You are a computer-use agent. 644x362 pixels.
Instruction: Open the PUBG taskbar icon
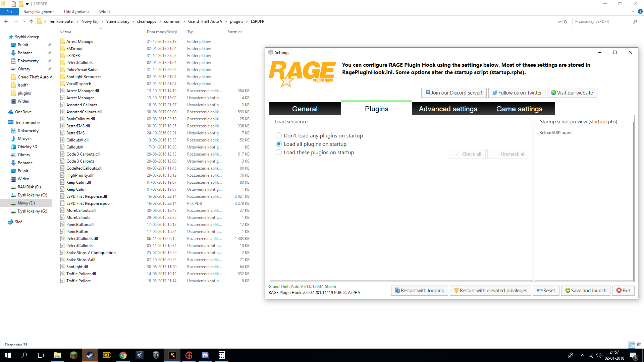(x=106, y=355)
